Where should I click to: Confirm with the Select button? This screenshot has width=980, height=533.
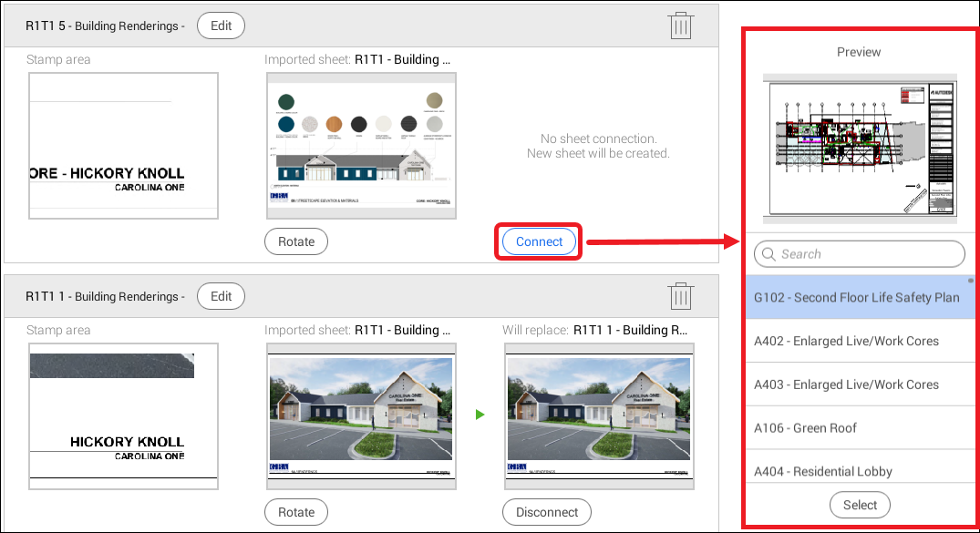pos(860,505)
